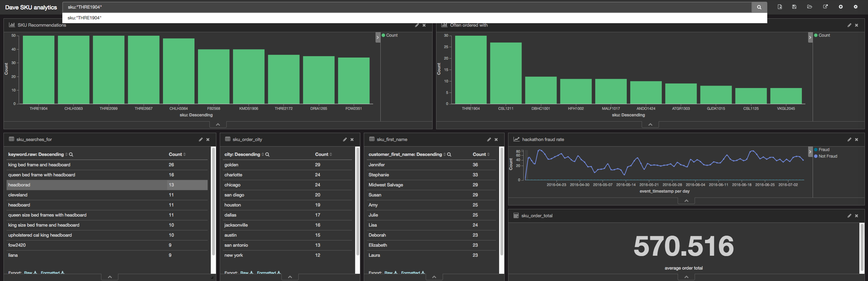Add a visualization with the plus icon
This screenshot has height=281, width=868.
(841, 7)
